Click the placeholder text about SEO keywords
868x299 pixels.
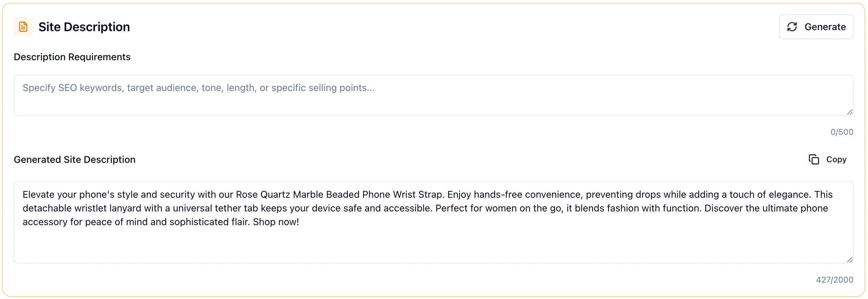(x=198, y=88)
